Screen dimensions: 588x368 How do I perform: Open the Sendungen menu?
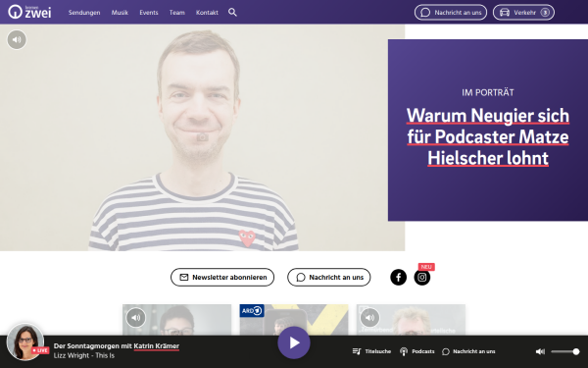(84, 13)
